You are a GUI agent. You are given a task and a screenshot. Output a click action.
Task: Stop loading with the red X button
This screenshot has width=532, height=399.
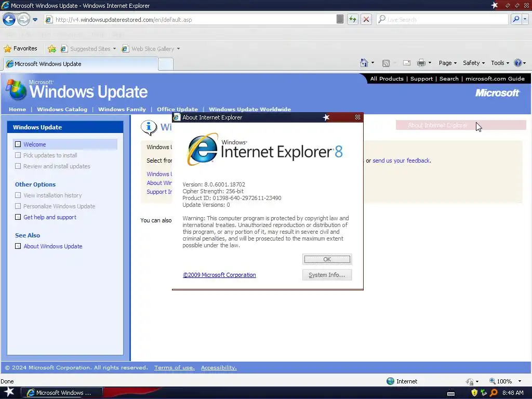pos(366,19)
